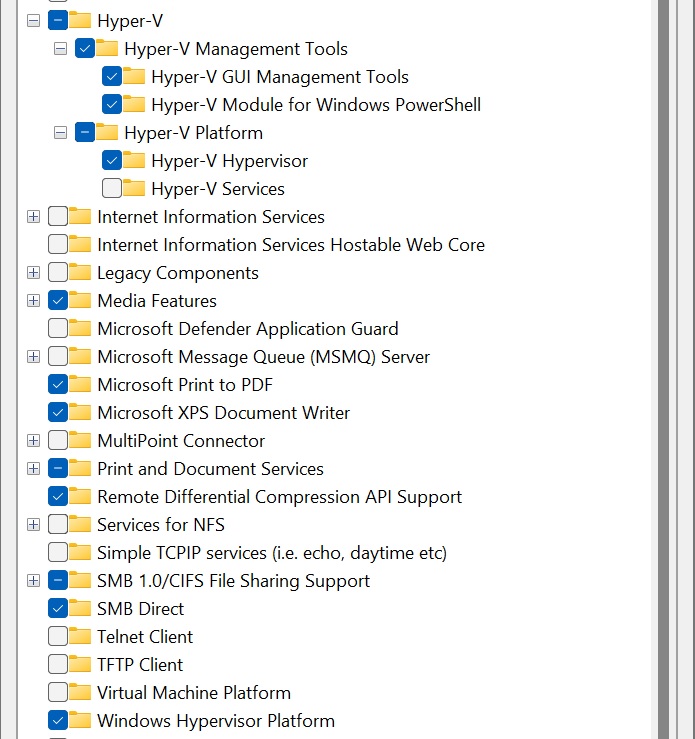Click the vertical scrollbar track

point(663,370)
